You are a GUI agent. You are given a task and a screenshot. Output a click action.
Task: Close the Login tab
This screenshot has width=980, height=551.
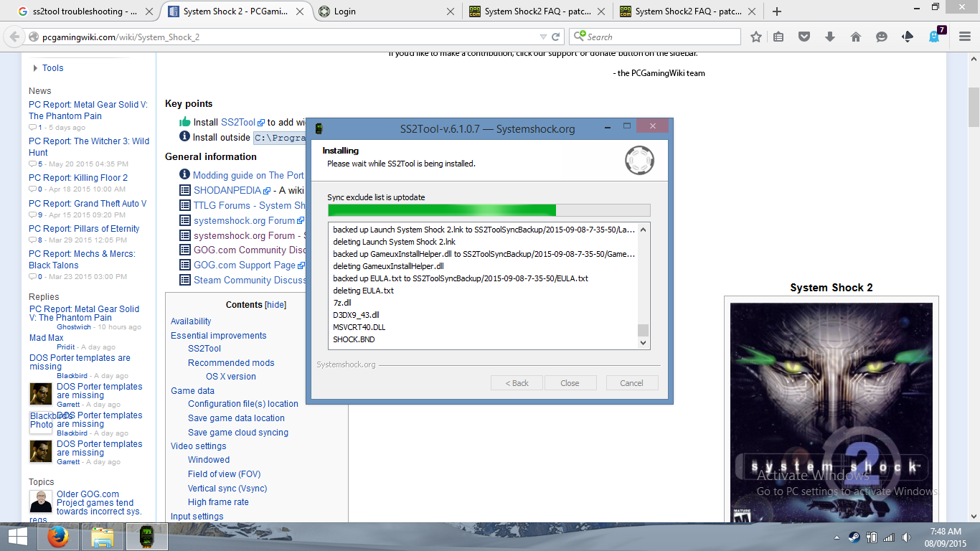point(450,11)
